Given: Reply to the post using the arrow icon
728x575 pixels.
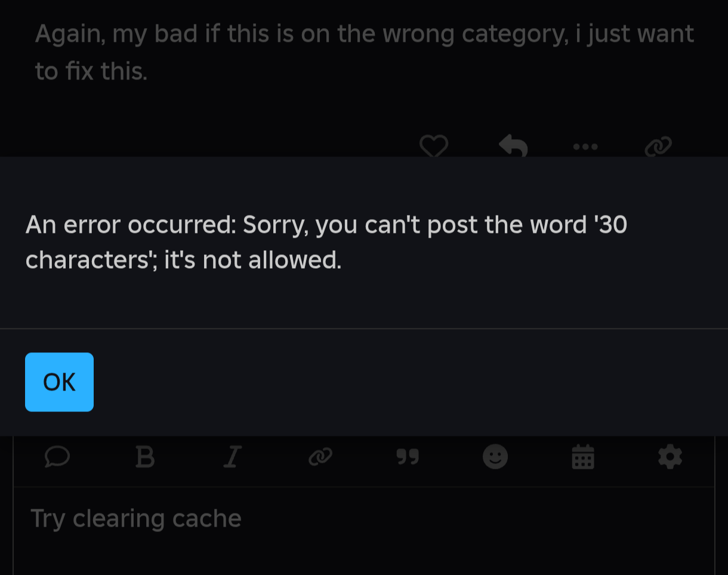Looking at the screenshot, I should (x=513, y=145).
